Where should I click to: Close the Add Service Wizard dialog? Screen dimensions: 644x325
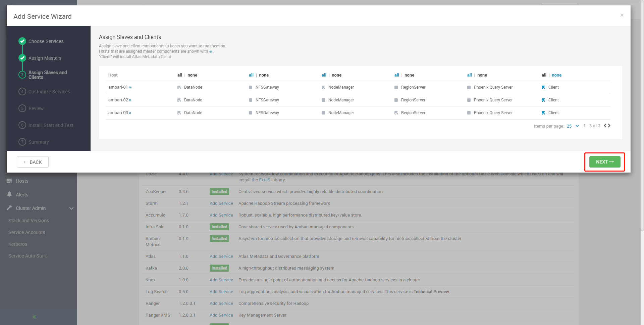[622, 15]
